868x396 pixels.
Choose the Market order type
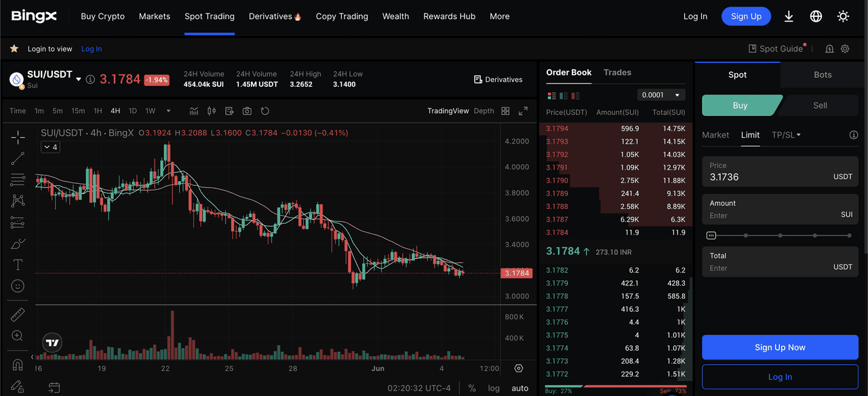pyautogui.click(x=715, y=135)
